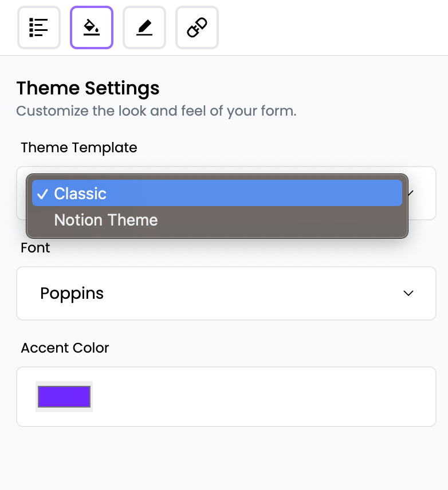Choose the Classic theme option

coord(80,193)
